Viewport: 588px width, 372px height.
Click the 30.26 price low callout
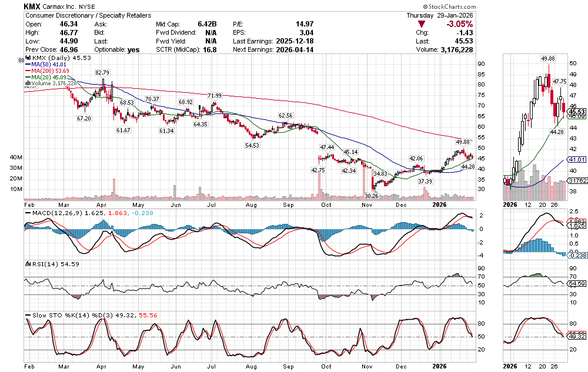(372, 195)
